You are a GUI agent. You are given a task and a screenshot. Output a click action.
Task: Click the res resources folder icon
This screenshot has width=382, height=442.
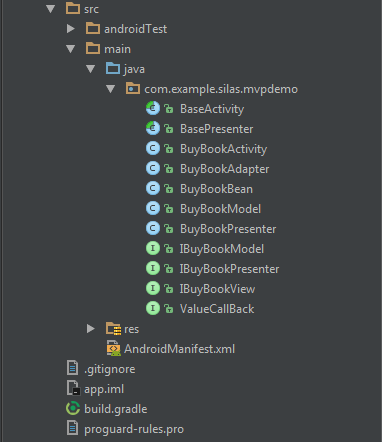113,329
